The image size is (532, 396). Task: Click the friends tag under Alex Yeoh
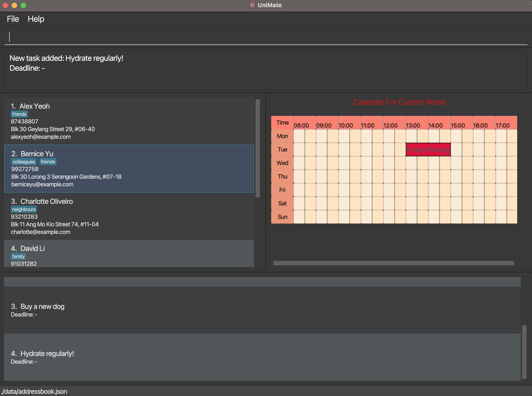tap(19, 114)
